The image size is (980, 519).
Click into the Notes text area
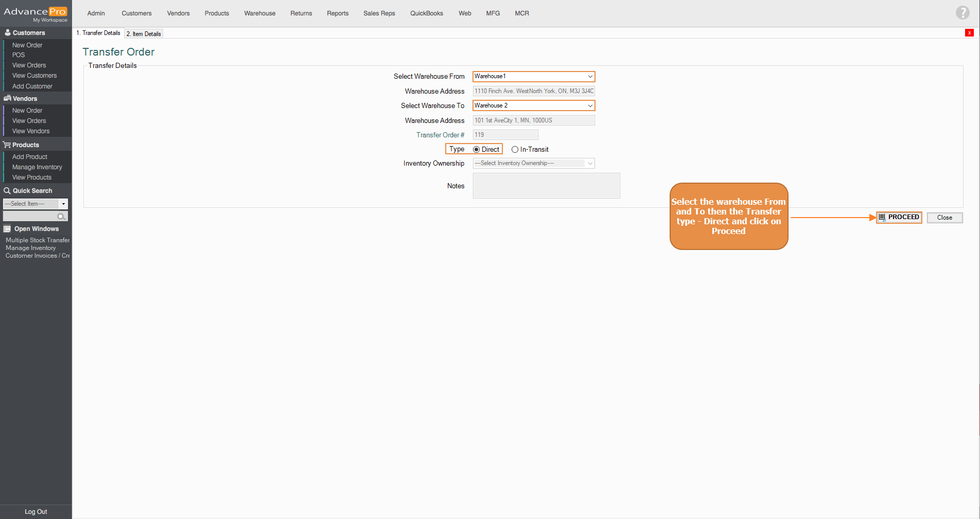(x=546, y=186)
